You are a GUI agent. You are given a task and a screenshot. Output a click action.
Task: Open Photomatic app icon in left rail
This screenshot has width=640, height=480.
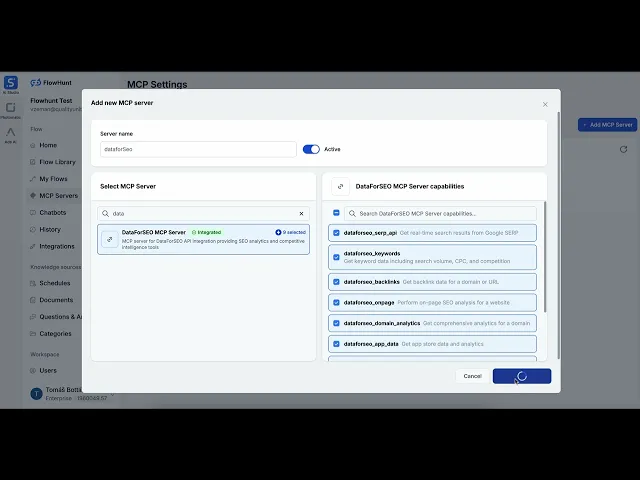coord(11,108)
